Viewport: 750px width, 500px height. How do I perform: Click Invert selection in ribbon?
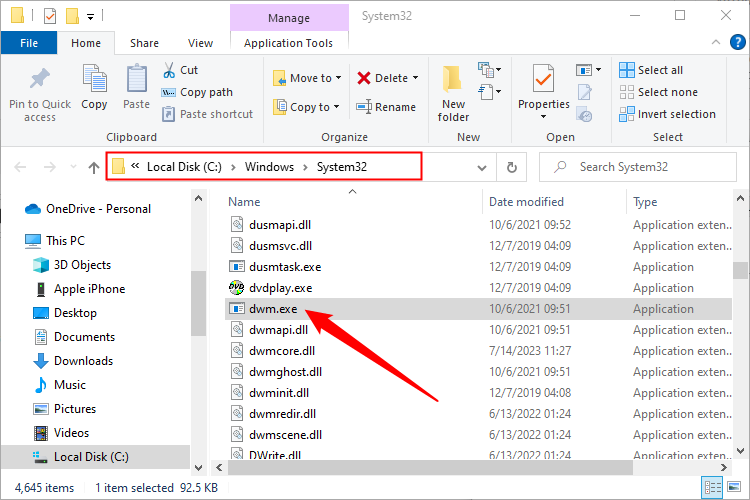click(x=667, y=114)
